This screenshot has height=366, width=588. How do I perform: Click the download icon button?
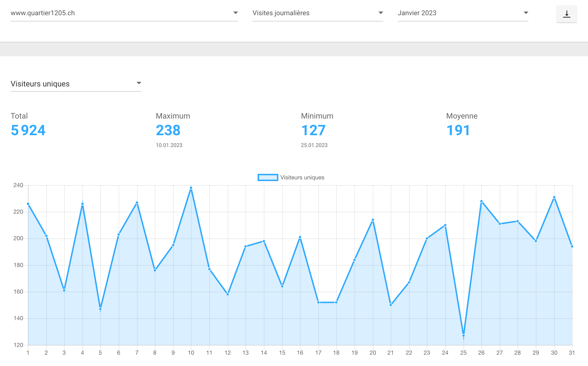coord(567,14)
